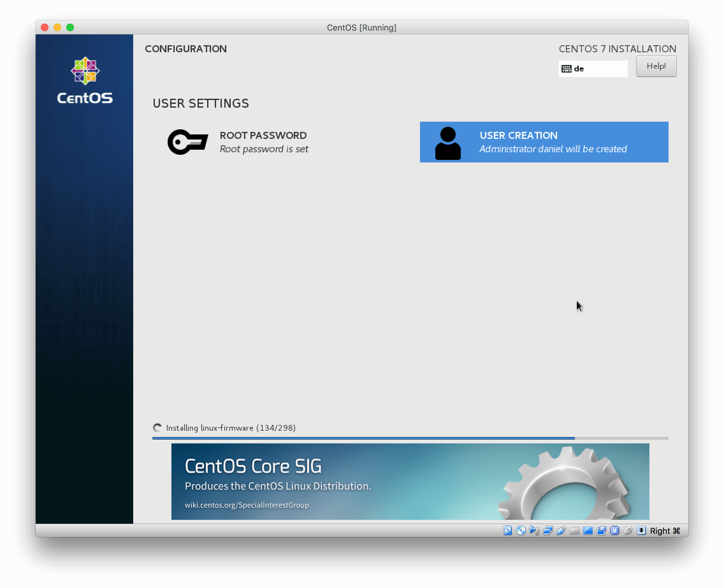Click the keyboard capture arrow icon

coord(641,530)
